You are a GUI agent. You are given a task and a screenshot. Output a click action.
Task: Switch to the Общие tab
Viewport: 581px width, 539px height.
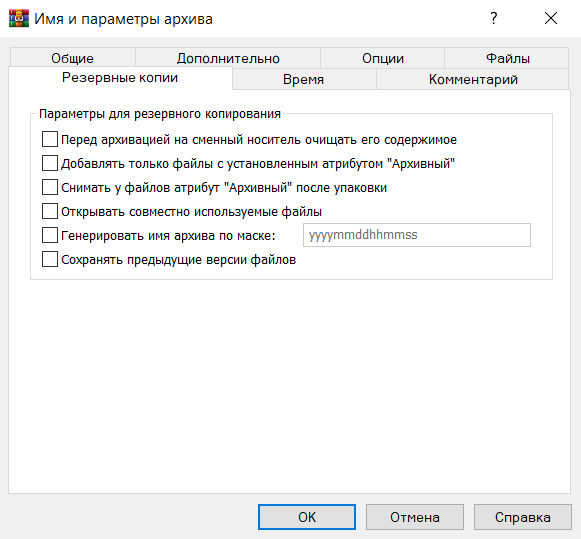tap(73, 58)
